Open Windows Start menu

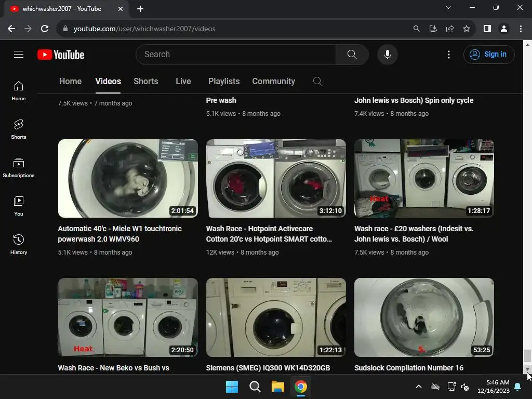[232, 387]
